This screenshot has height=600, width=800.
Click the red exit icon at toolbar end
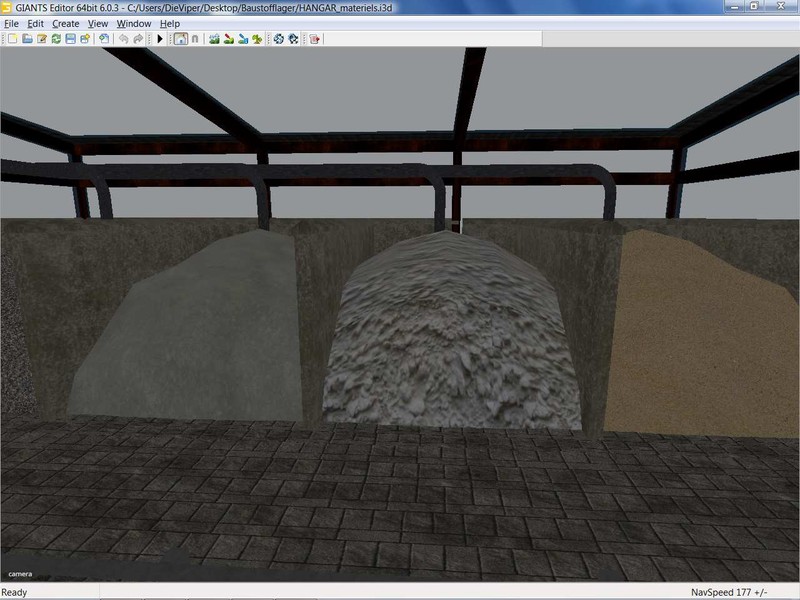314,39
